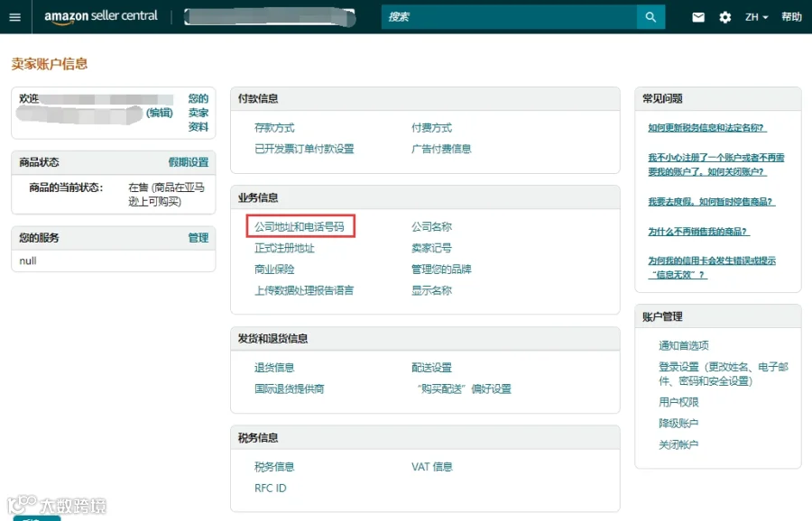This screenshot has width=812, height=521.
Task: Focus the 搜索 search field
Action: point(509,17)
